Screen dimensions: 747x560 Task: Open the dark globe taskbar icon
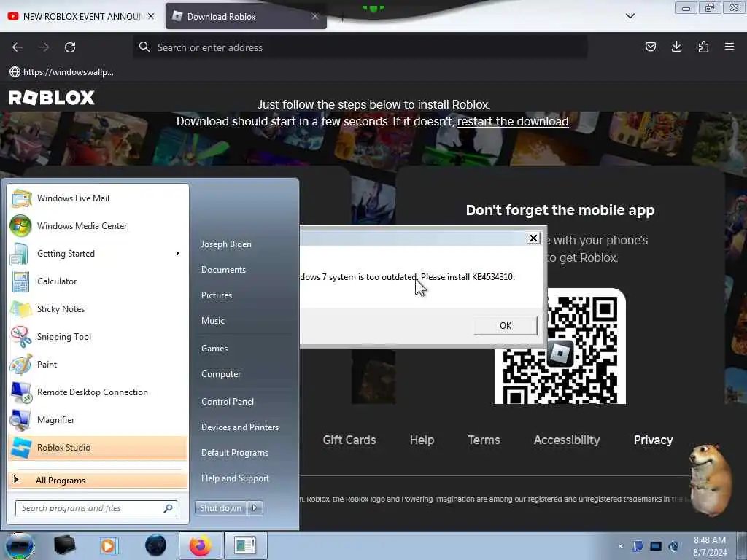coord(155,545)
